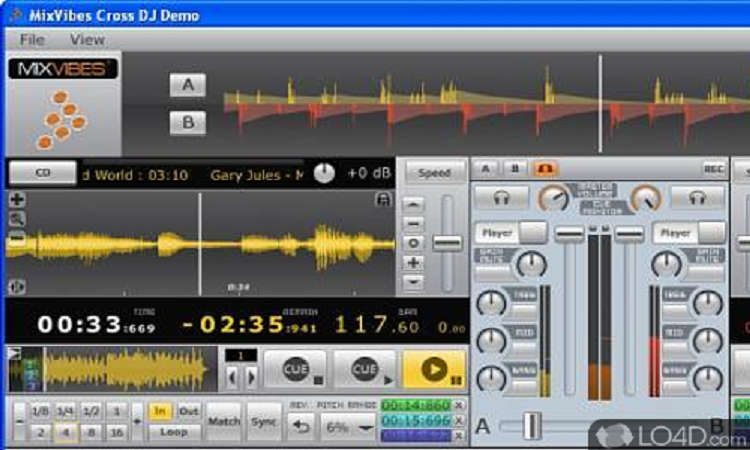Select the green 00:14:860 cue marker
Image resolution: width=750 pixels, height=450 pixels.
click(416, 405)
